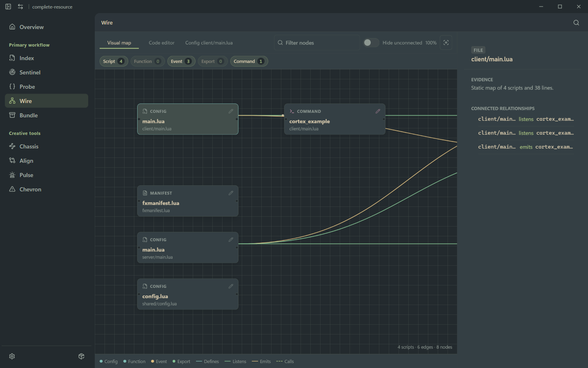
Task: Click the Emits edge legend
Action: [261, 361]
